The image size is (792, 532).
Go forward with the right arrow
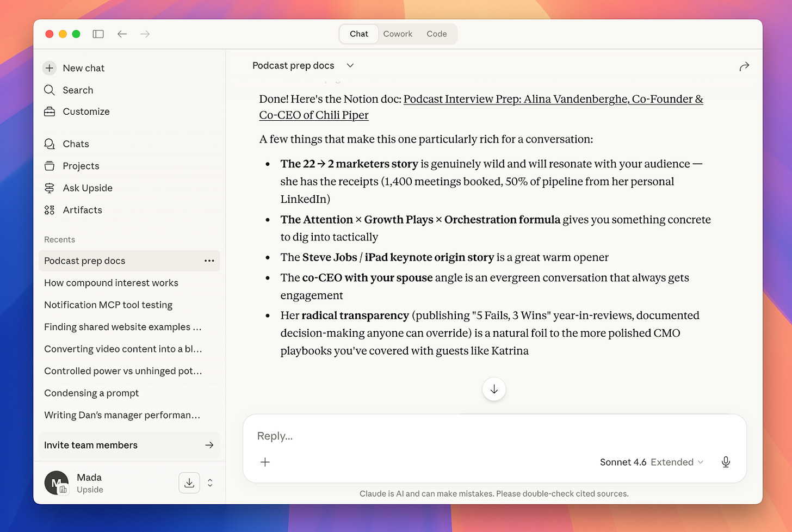pos(145,34)
